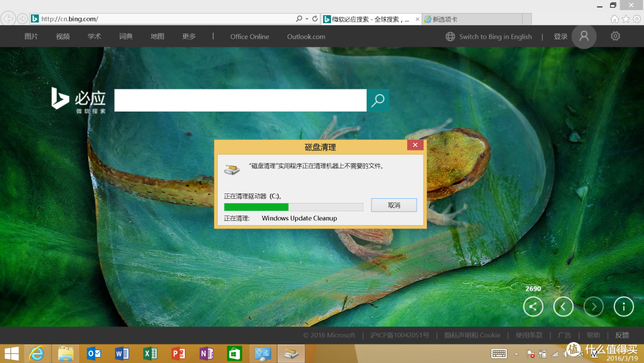644x363 pixels.
Task: Open Excel from the taskbar
Action: pyautogui.click(x=150, y=353)
